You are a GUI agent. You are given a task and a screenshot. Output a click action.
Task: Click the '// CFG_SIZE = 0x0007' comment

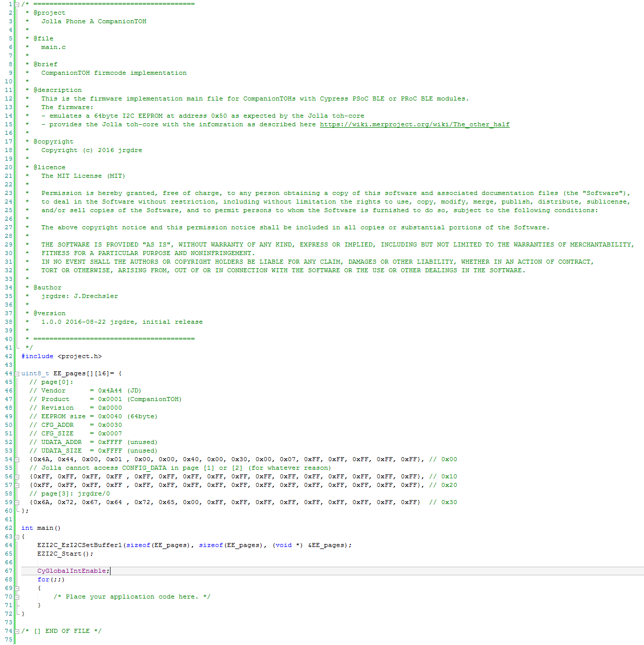click(76, 433)
